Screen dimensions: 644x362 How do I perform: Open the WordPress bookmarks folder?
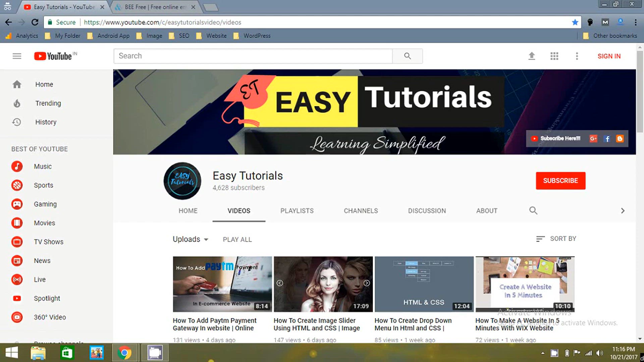point(252,36)
